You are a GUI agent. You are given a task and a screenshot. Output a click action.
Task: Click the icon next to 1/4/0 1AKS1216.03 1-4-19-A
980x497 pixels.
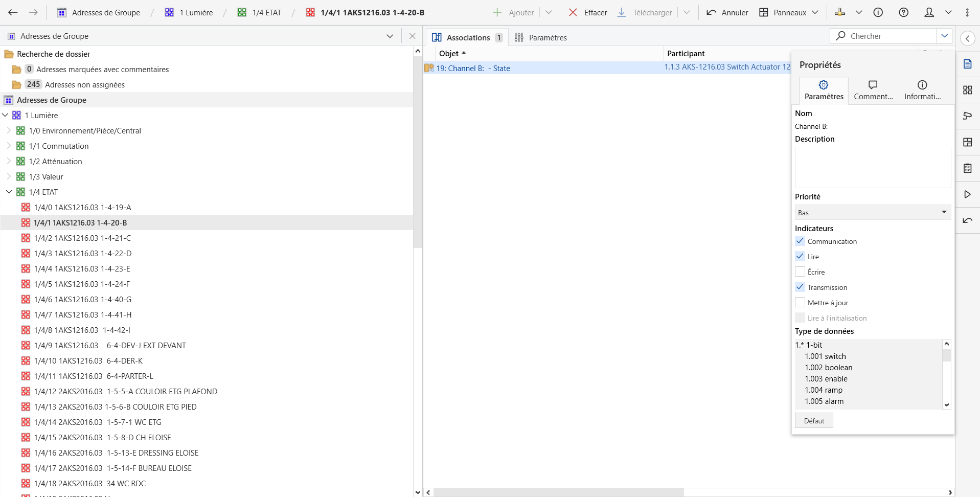tap(26, 207)
